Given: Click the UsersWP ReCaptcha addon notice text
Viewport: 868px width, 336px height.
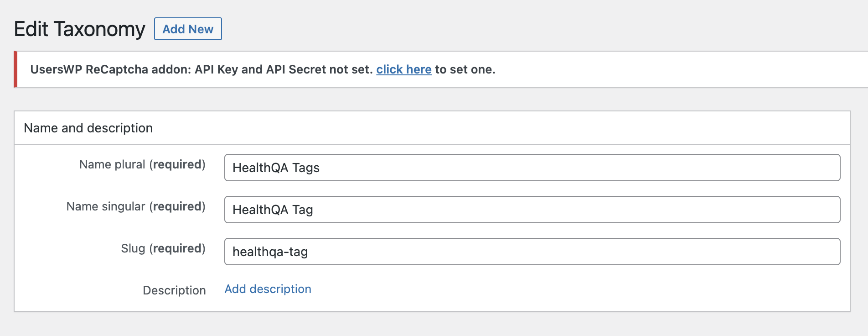Looking at the screenshot, I should [201, 69].
